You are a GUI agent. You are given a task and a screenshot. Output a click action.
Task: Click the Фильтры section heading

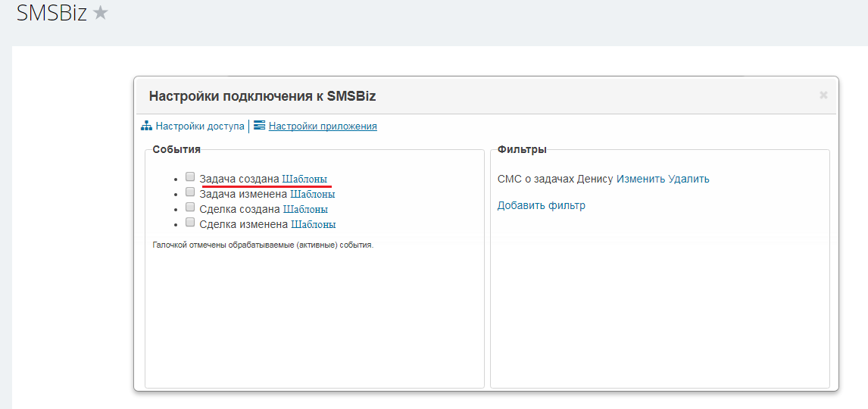(x=522, y=149)
